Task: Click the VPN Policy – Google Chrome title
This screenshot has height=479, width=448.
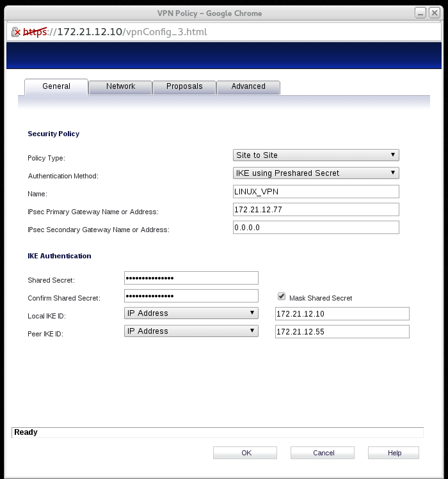Action: point(209,13)
